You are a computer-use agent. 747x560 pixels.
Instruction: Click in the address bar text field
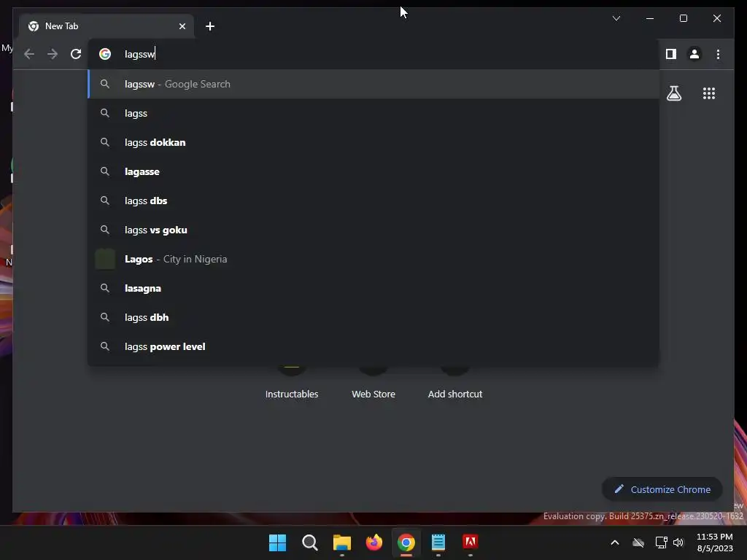373,54
